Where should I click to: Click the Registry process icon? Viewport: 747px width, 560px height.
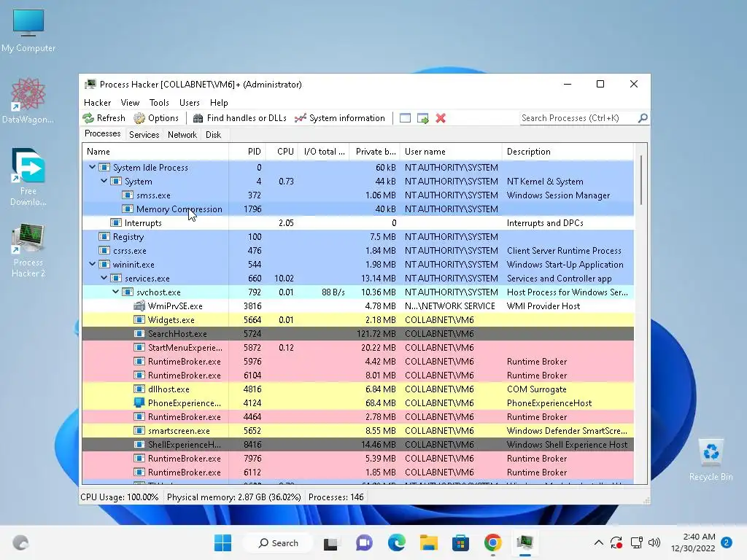[x=104, y=237]
